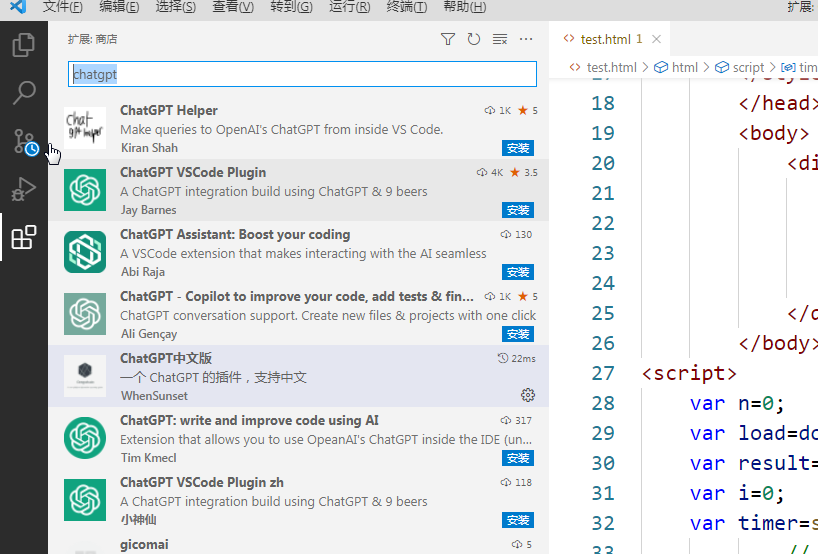
Task: Install ChatGPT Assistant: Boost your coding
Action: click(518, 272)
